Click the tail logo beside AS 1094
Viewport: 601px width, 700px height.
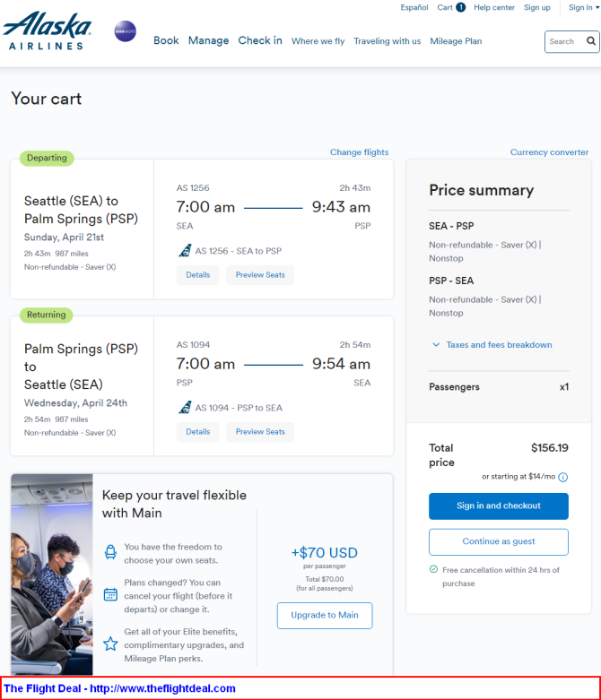[185, 407]
